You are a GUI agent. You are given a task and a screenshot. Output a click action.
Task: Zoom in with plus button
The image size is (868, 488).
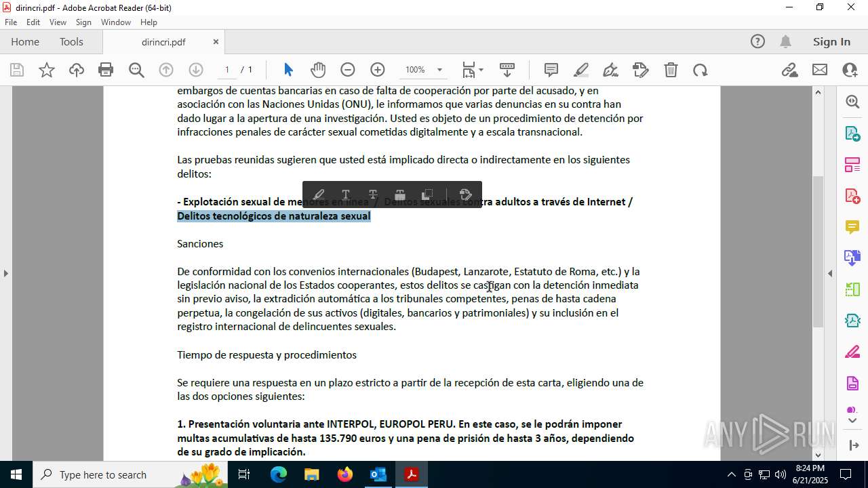pyautogui.click(x=378, y=70)
